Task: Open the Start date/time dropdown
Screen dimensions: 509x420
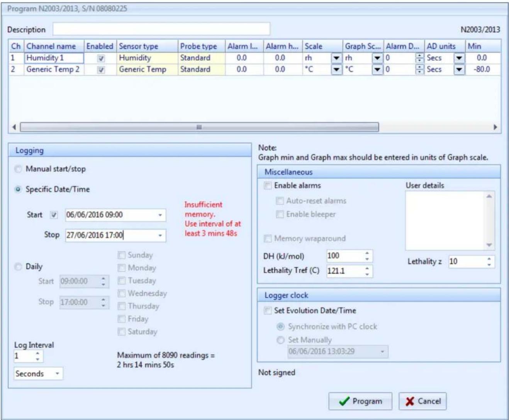Action: tap(160, 215)
